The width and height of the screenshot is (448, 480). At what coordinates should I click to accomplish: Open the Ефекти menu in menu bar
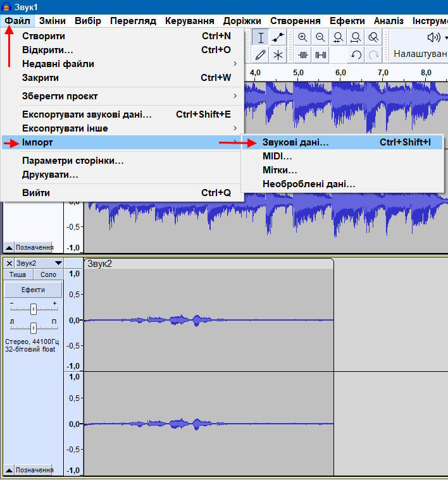pos(347,21)
